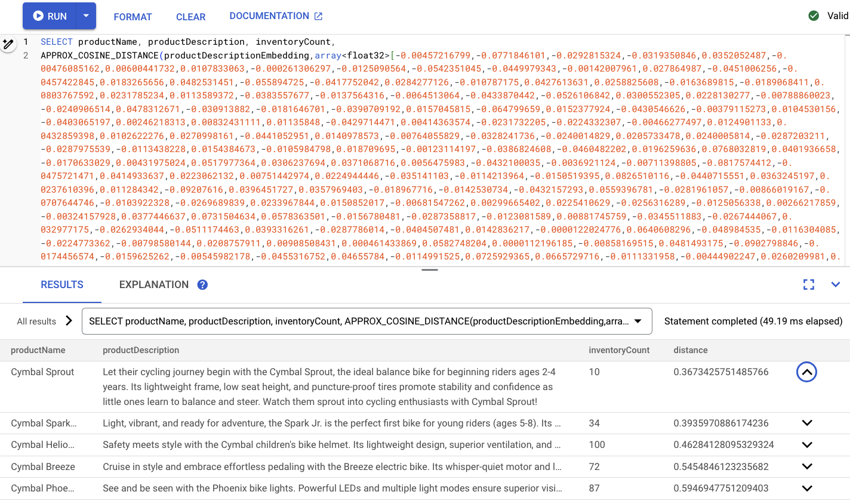Switch to the EXPLANATION tab
850x504 pixels.
coord(154,285)
